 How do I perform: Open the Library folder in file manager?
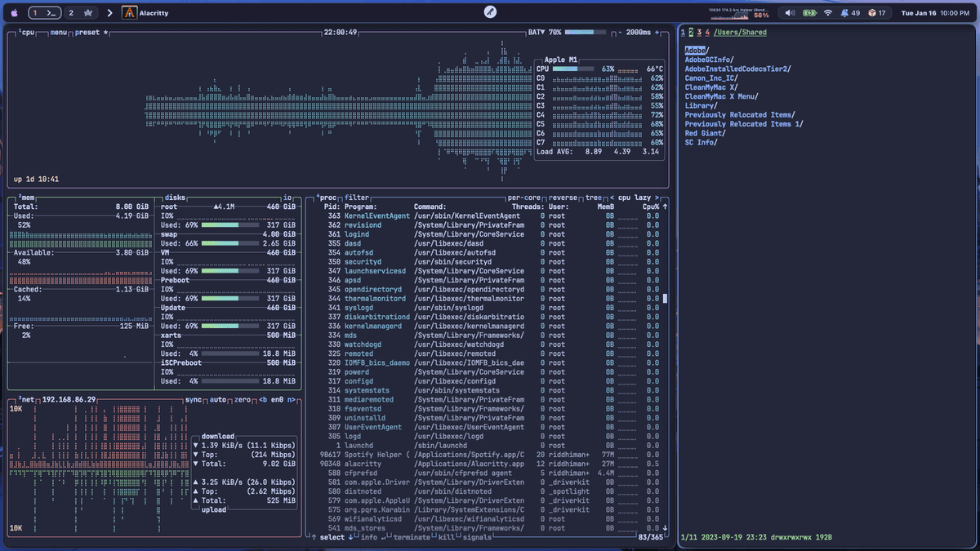(702, 105)
